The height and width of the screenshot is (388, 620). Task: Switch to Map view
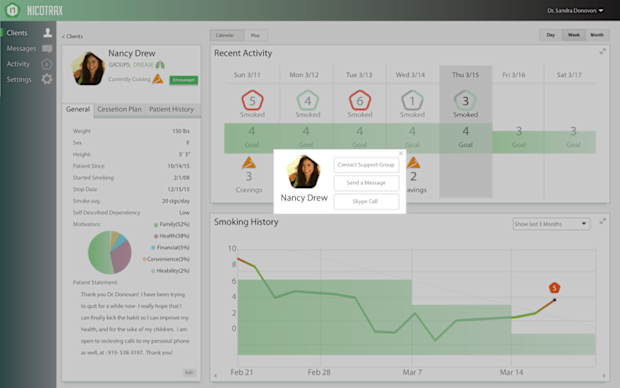(x=255, y=35)
